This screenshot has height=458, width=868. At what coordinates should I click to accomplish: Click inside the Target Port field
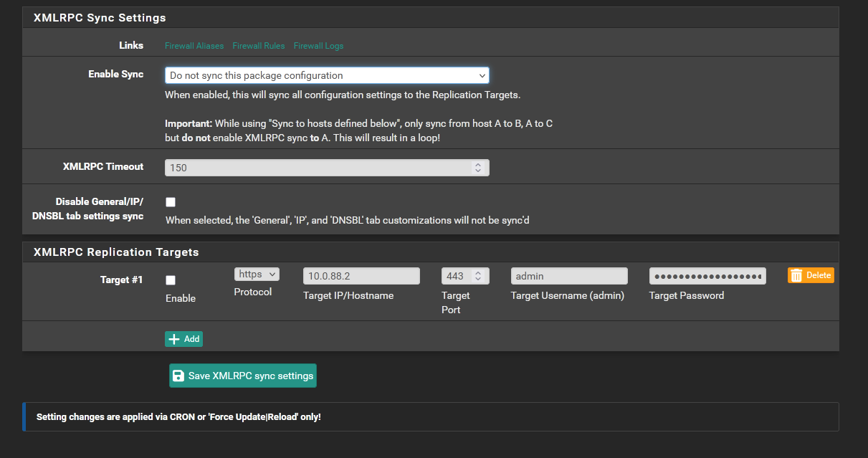pos(456,276)
